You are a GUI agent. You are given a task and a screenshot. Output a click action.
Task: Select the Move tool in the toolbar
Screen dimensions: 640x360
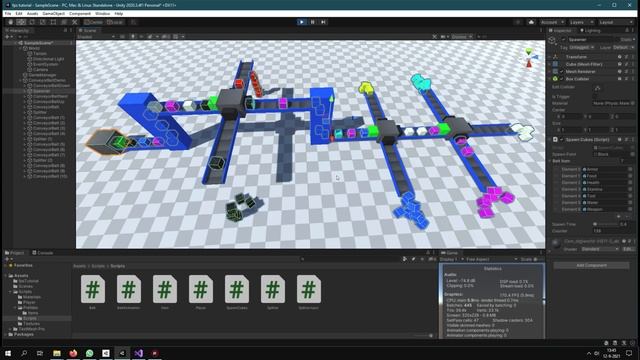pyautogui.click(x=21, y=22)
